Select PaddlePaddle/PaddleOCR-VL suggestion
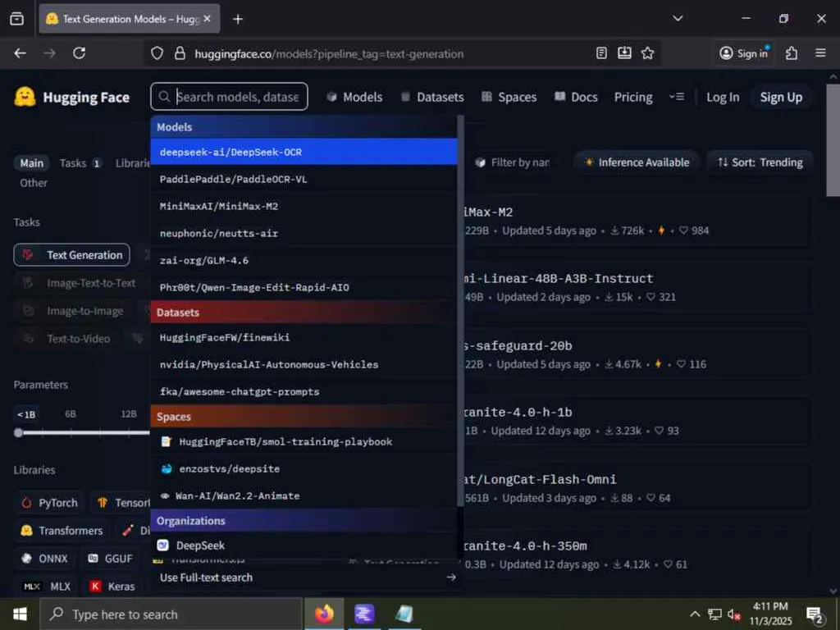This screenshot has height=630, width=840. (304, 179)
